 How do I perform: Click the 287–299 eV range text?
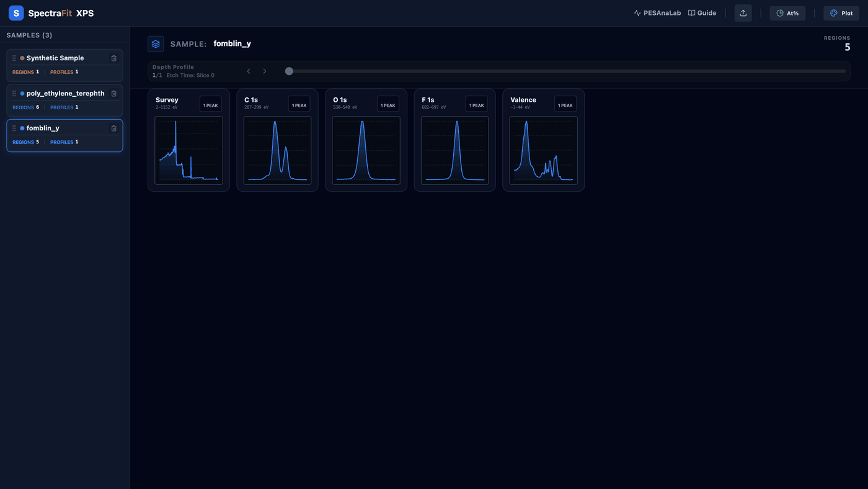point(257,107)
